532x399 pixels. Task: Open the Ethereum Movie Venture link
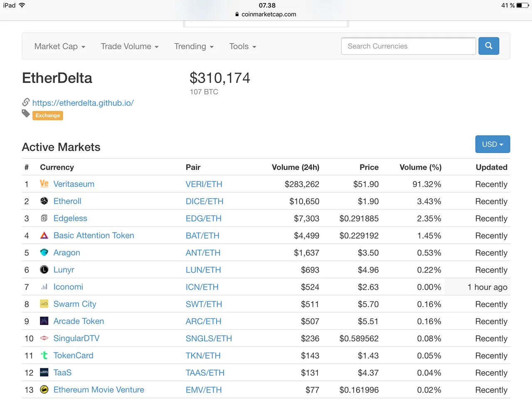(x=99, y=390)
